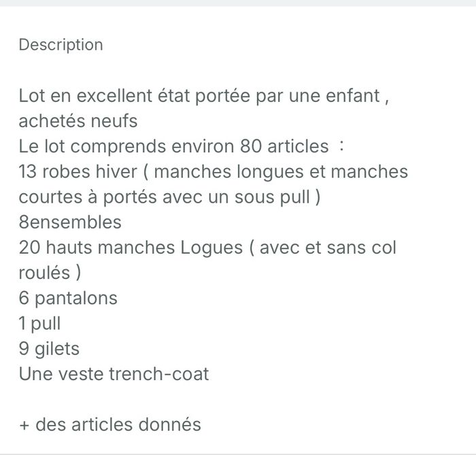Image resolution: width=476 pixels, height=455 pixels.
Task: Click the word "trench-coat"
Action: click(158, 374)
